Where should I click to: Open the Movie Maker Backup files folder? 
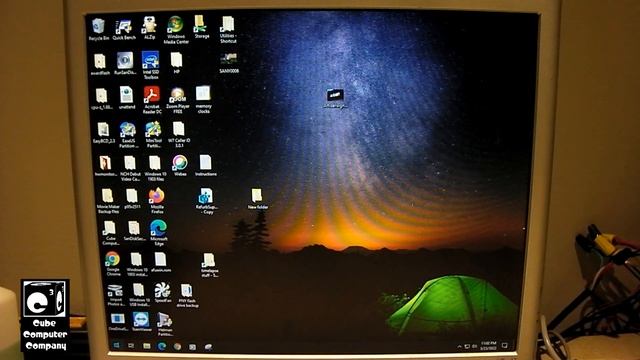click(x=108, y=201)
